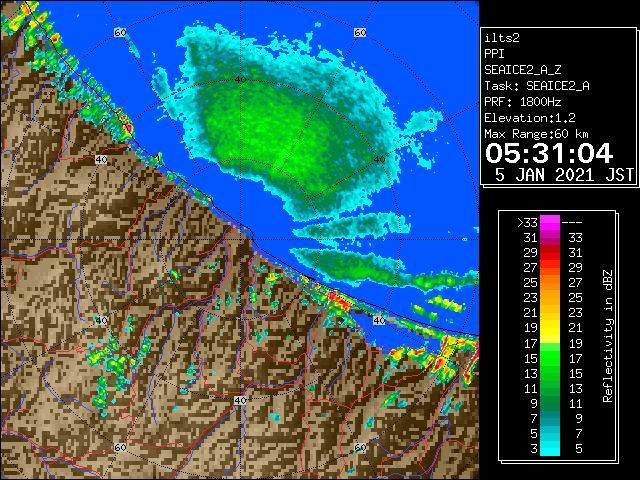The image size is (640, 480).
Task: Pick the yellow 19–21 dBZ color band
Action: tap(550, 328)
